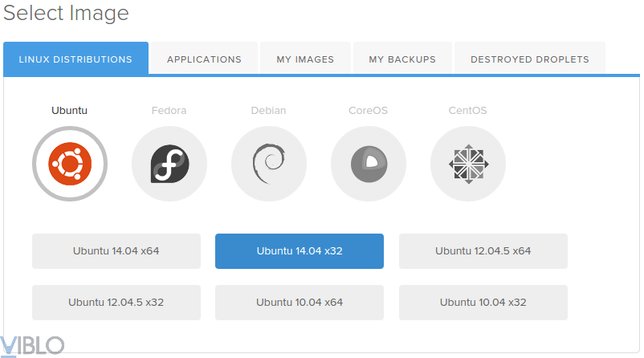Choose the CentOS distribution icon

468,164
